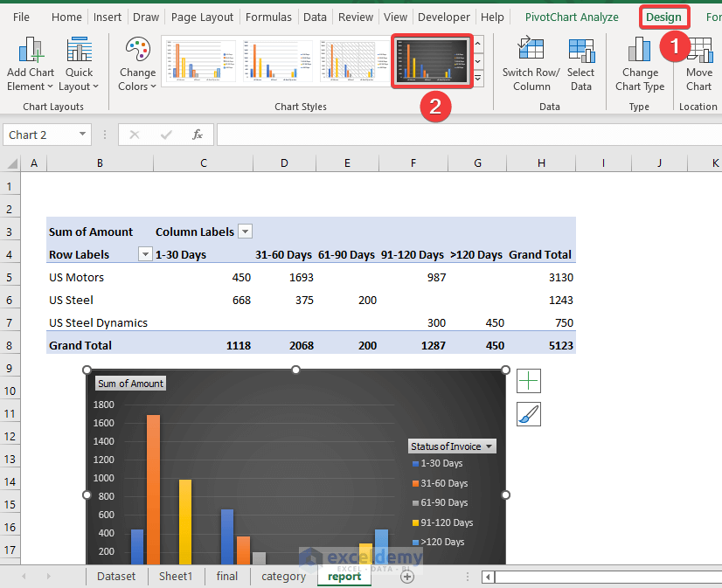Open the Developer ribbon tab
Screen dimensions: 722x588
coord(443,17)
